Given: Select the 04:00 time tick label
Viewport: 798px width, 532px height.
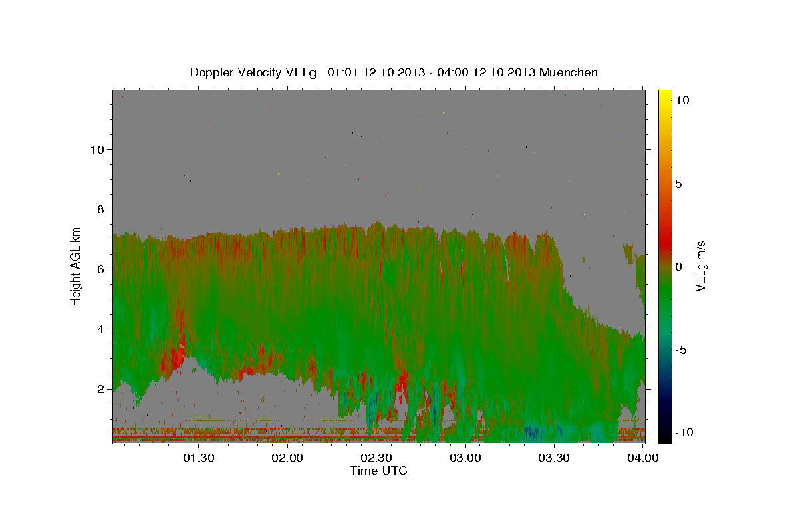Looking at the screenshot, I should pos(642,458).
